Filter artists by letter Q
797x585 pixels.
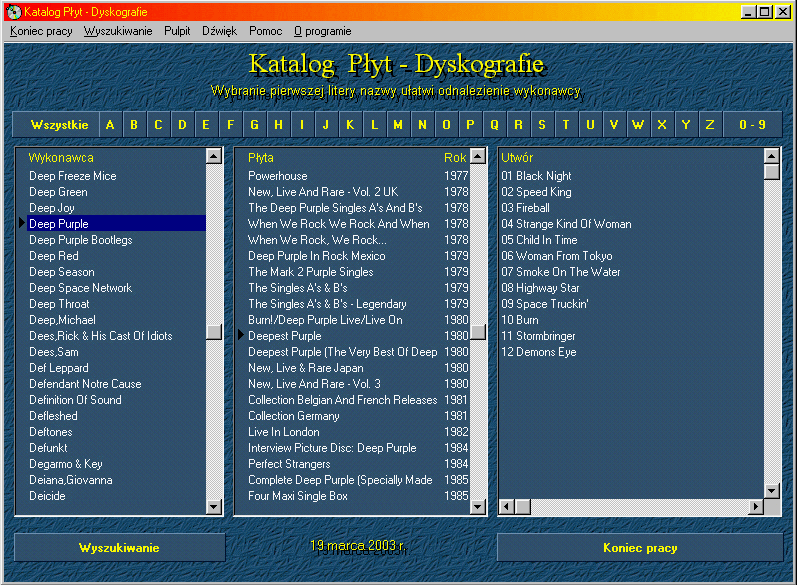pos(494,125)
